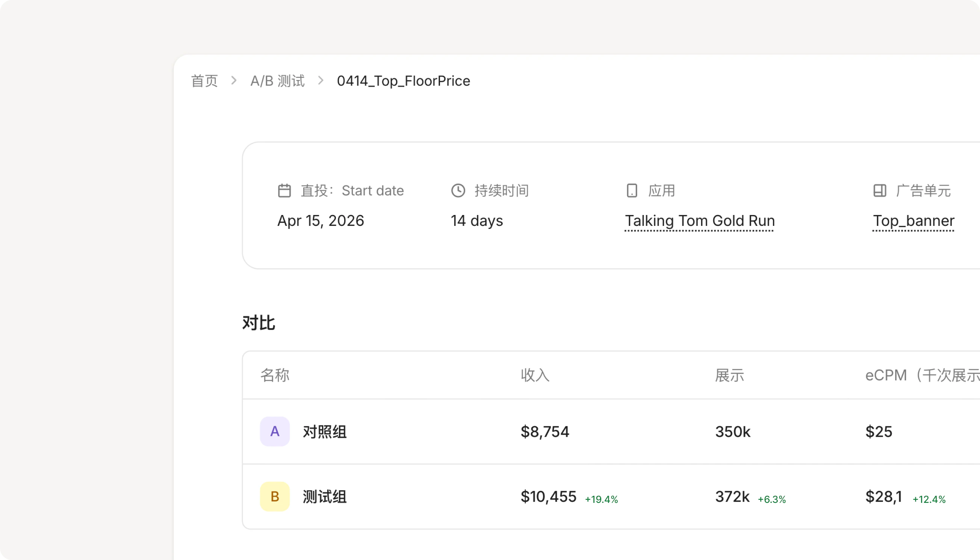Click the 350k impressions value

(x=733, y=431)
